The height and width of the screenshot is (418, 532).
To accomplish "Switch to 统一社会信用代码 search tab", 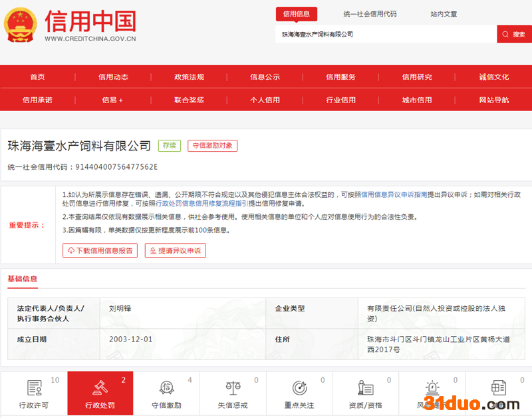I will tap(370, 14).
